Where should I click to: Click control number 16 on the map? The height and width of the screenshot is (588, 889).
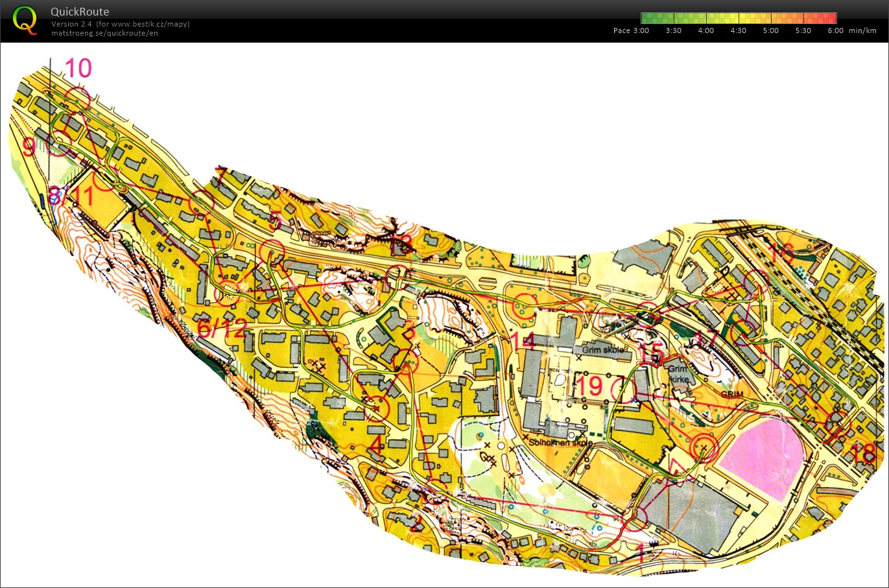781,252
